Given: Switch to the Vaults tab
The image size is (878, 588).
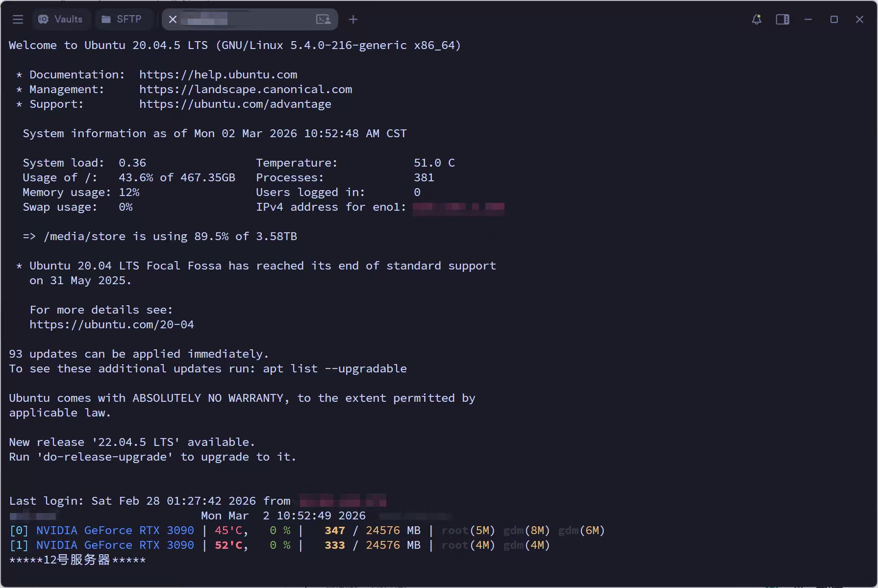Looking at the screenshot, I should (61, 20).
